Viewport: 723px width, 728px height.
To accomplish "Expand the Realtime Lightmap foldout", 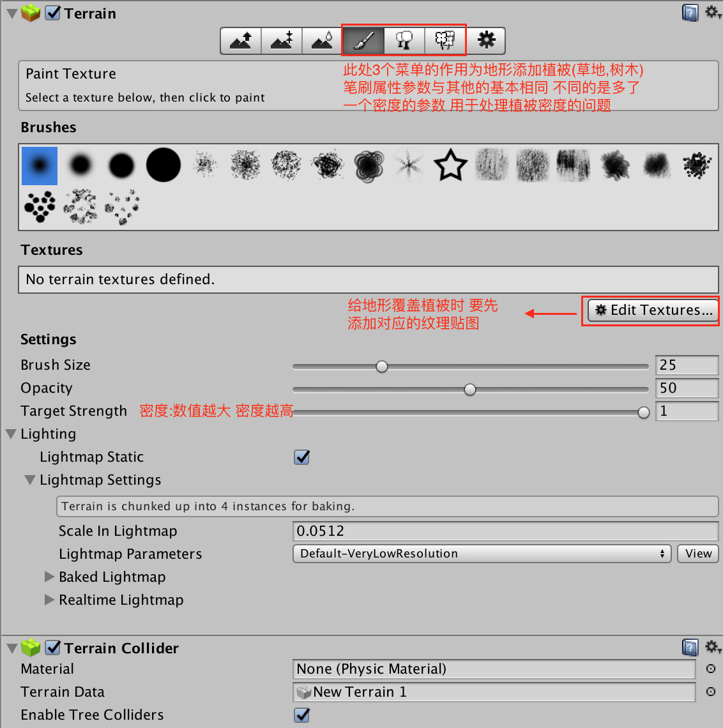I will point(49,600).
